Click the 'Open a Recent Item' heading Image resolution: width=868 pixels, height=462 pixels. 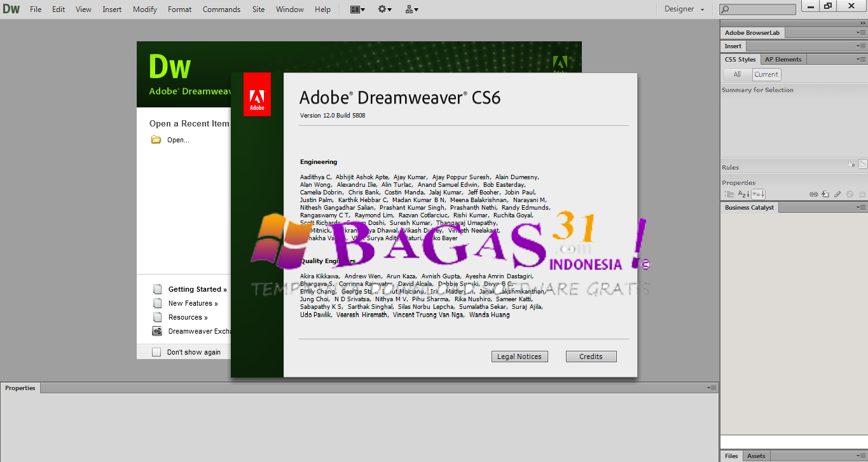[x=189, y=124]
